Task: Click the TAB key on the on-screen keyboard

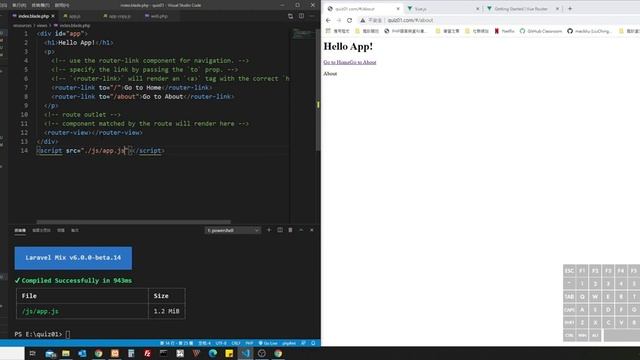Action: click(569, 297)
